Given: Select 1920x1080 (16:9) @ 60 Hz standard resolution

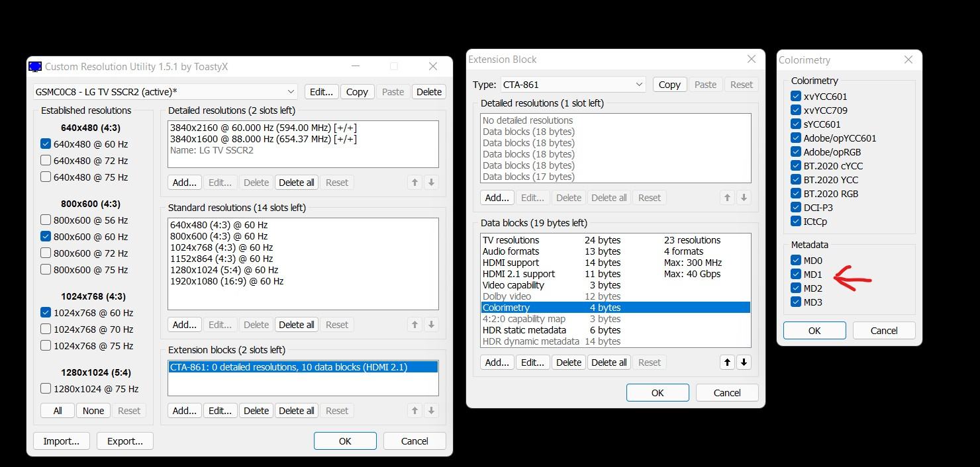Looking at the screenshot, I should (303, 281).
